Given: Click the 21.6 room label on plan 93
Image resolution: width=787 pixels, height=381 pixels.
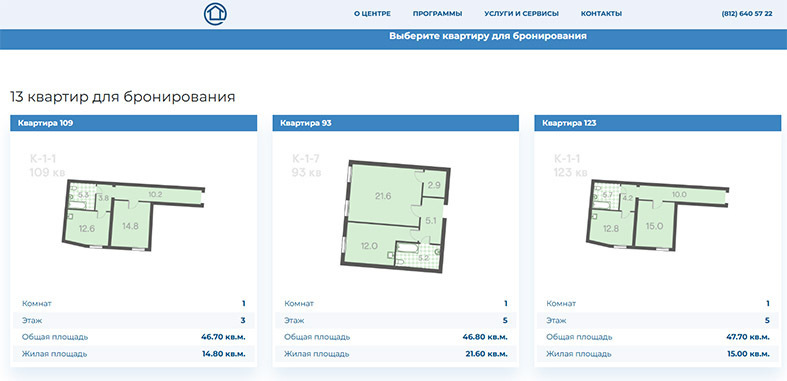Looking at the screenshot, I should point(383,196).
